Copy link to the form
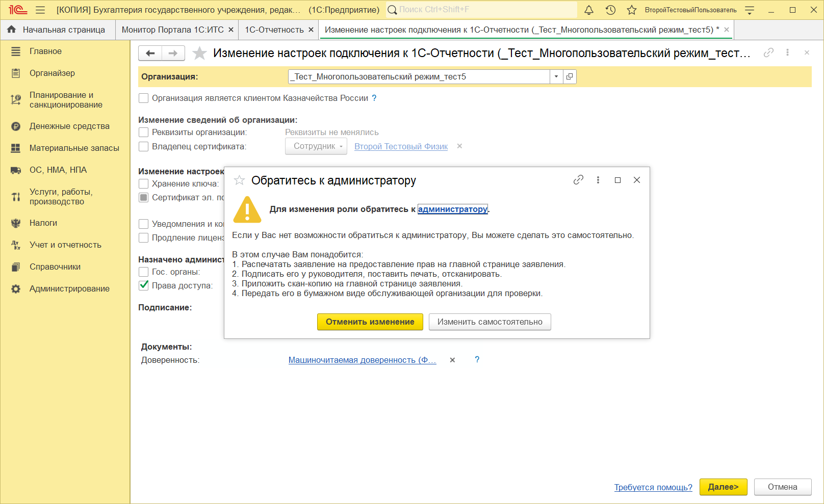Image resolution: width=824 pixels, height=504 pixels. coord(768,52)
